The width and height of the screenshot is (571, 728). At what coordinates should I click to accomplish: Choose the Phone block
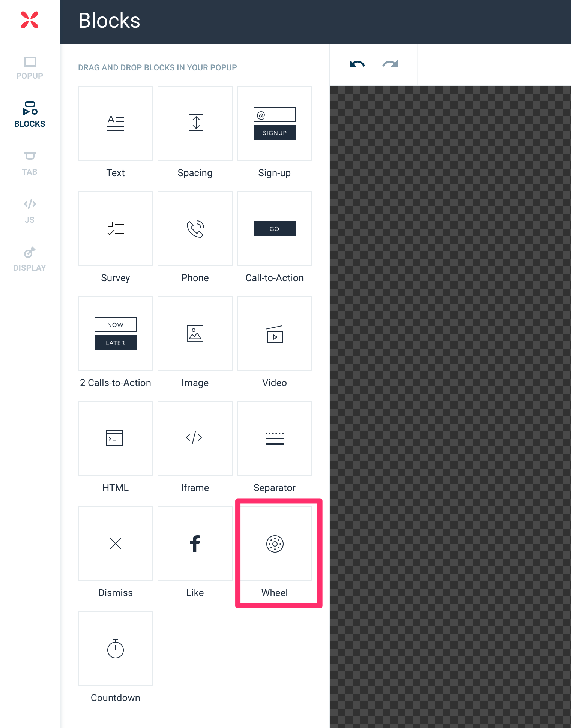195,229
